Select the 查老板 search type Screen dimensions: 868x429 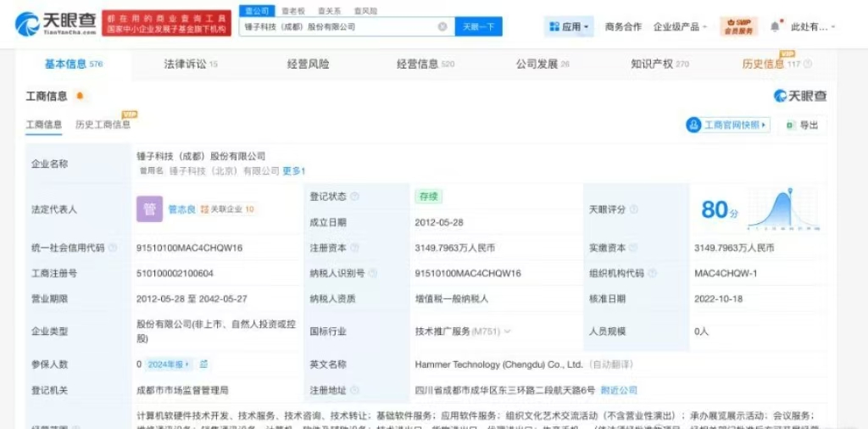click(292, 11)
